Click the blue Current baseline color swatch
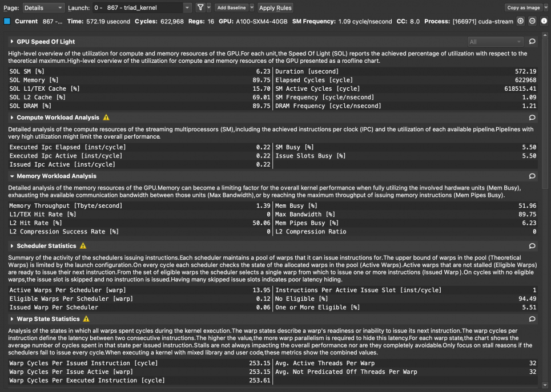Image resolution: width=551 pixels, height=392 pixels. (x=7, y=21)
